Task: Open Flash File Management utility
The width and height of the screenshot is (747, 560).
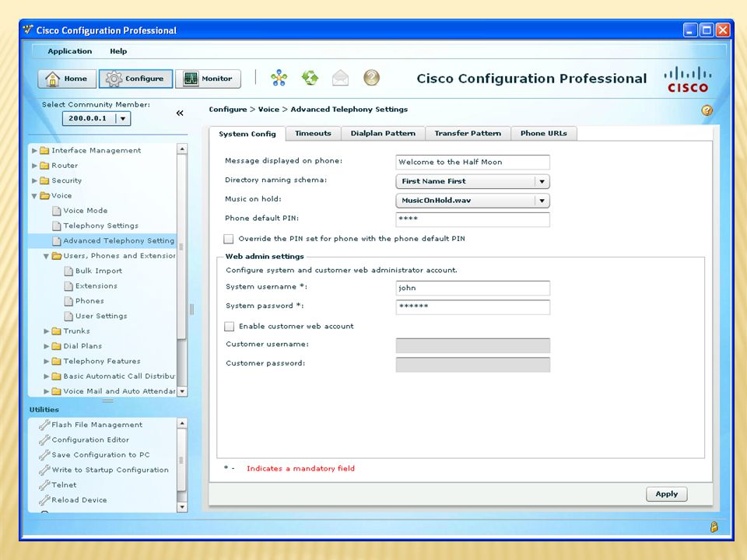Action: [96, 425]
